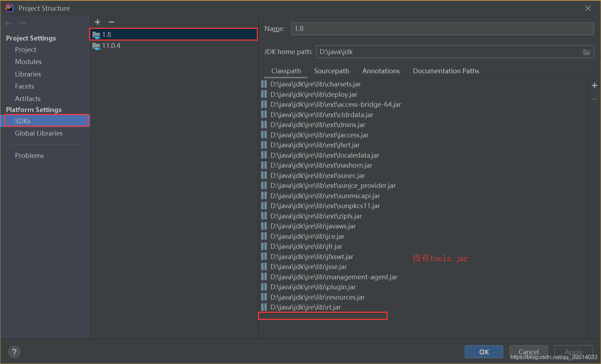The width and height of the screenshot is (601, 364).
Task: Select the 11.0.4 SDK entry
Action: tap(174, 46)
